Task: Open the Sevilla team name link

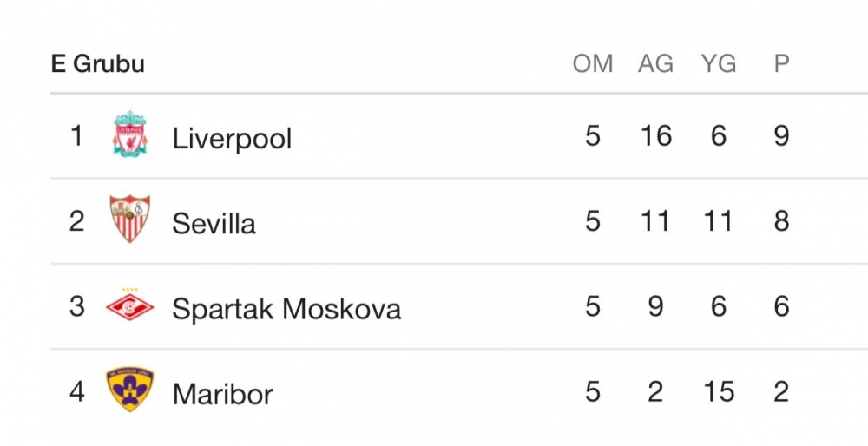Action: (214, 223)
